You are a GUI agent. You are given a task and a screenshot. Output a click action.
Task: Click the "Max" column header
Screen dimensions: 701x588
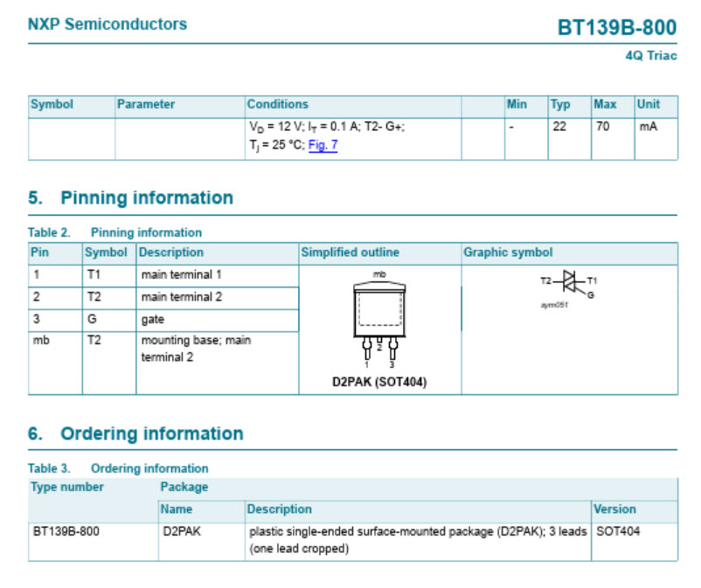(605, 104)
